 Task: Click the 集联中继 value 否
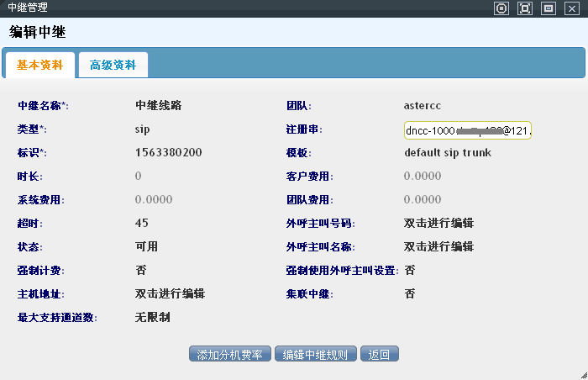point(409,294)
